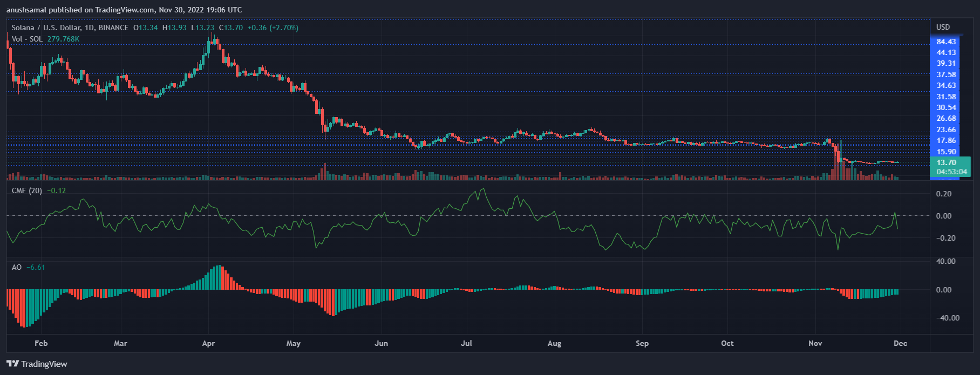Screen dimensions: 980x375
Task: Click the TradingView wordmark at bottom left
Action: click(44, 364)
